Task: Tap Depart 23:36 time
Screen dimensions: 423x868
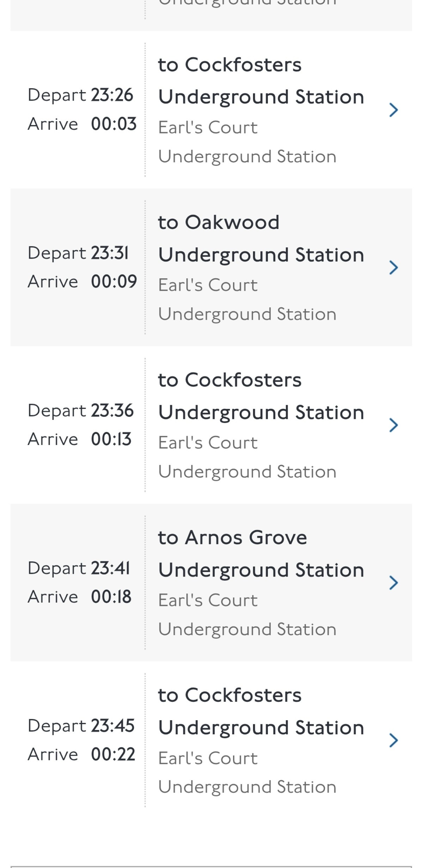Action: 112,411
